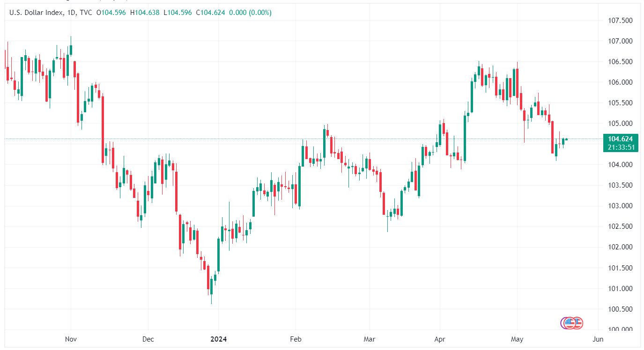The image size is (644, 350).
Task: Click the Feb label on time axis
Action: 296,339
